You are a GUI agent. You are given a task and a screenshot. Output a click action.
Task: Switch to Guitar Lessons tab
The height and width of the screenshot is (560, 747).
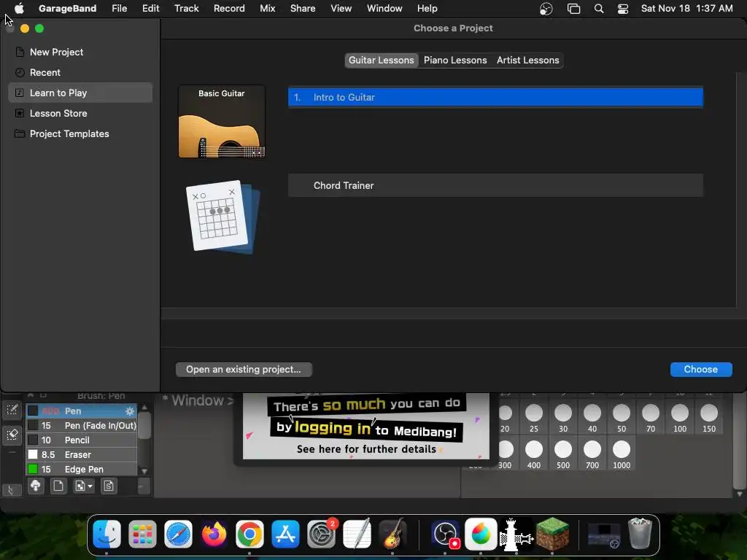coord(381,60)
